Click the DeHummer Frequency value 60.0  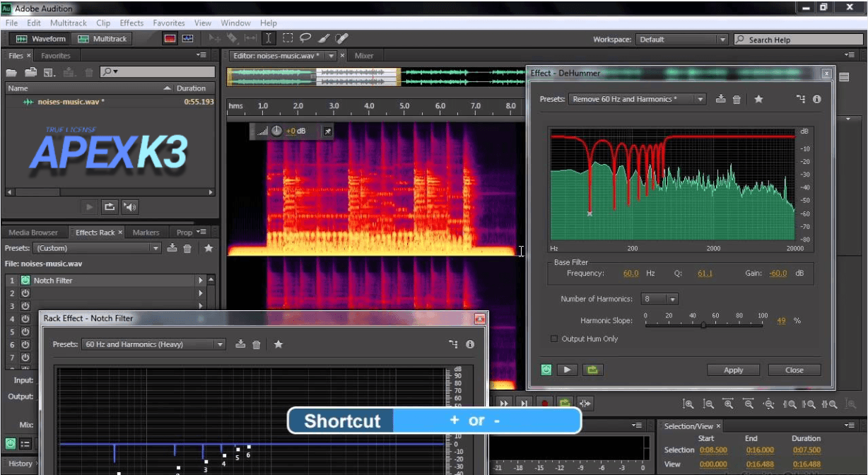[x=631, y=273]
